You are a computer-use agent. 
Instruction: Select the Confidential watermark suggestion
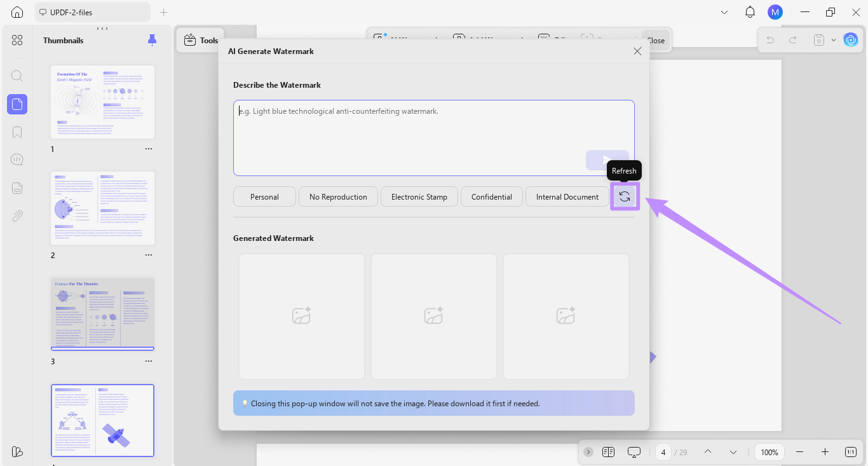(x=492, y=196)
